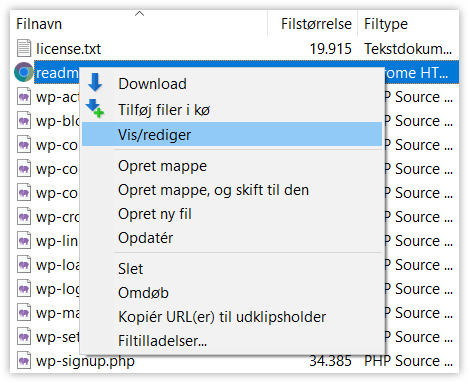469x383 pixels.
Task: Click Kopiér URL(er) til udklipsholder
Action: pos(222,317)
